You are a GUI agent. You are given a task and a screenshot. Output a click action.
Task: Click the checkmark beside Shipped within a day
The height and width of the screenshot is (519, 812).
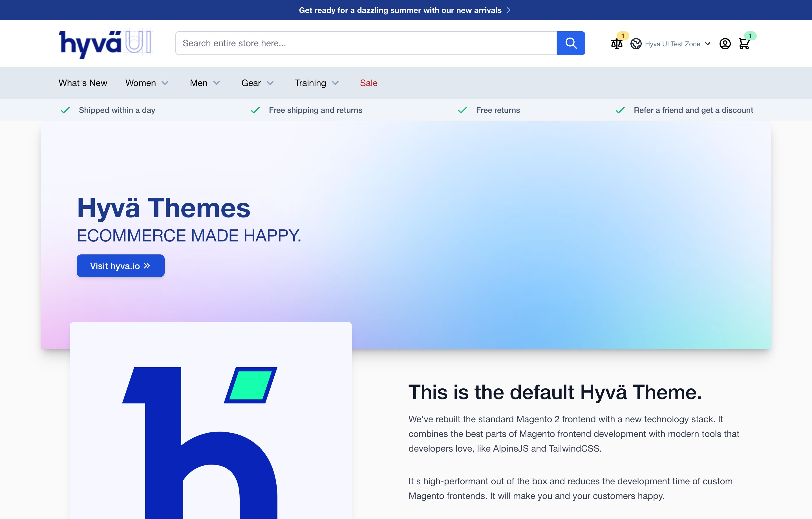[x=65, y=110]
